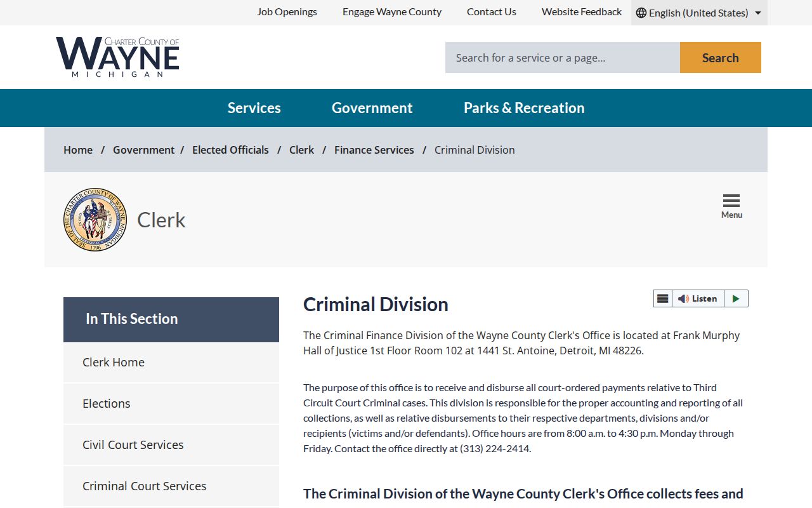Go to the Home breadcrumb
The height and width of the screenshot is (508, 812).
(78, 150)
